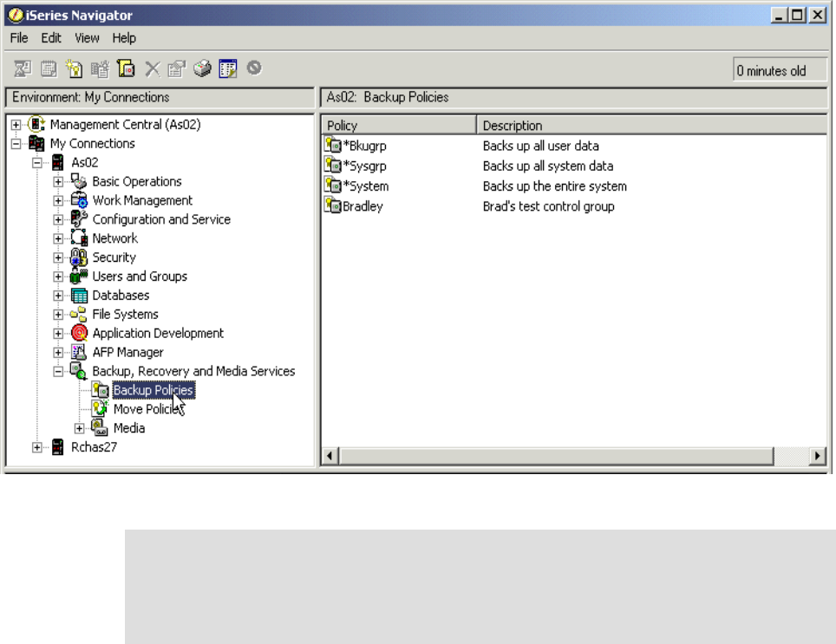Click the Delete X toolbar icon

tap(152, 68)
